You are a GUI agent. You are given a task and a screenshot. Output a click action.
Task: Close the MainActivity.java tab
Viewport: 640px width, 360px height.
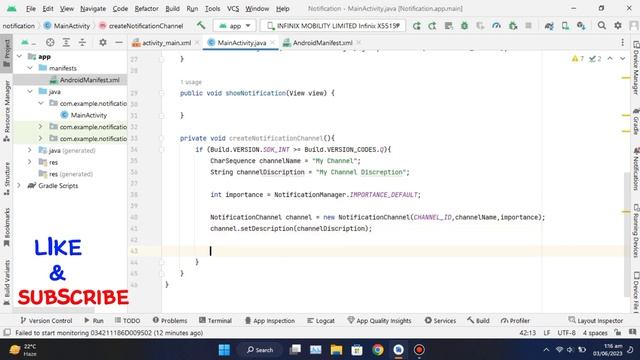point(272,42)
